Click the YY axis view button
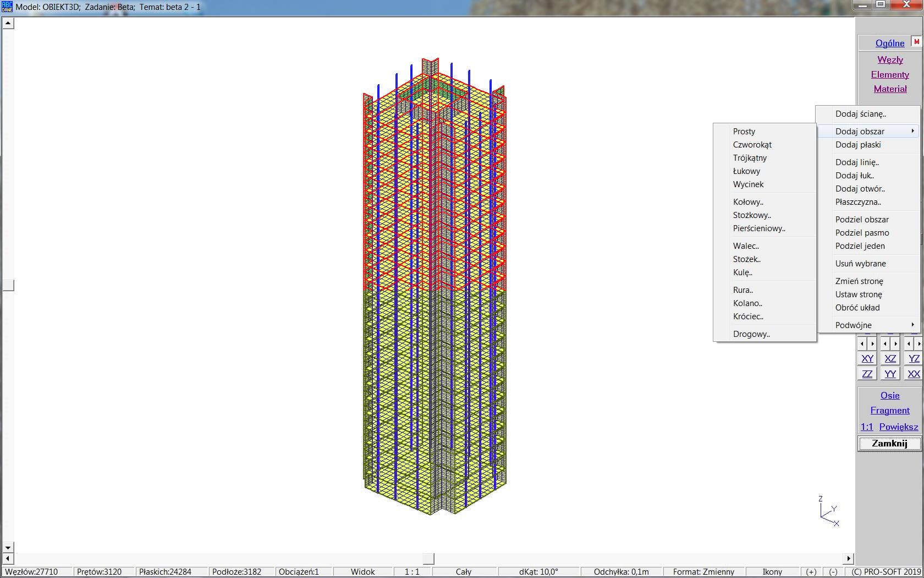This screenshot has width=924, height=578. (x=890, y=374)
